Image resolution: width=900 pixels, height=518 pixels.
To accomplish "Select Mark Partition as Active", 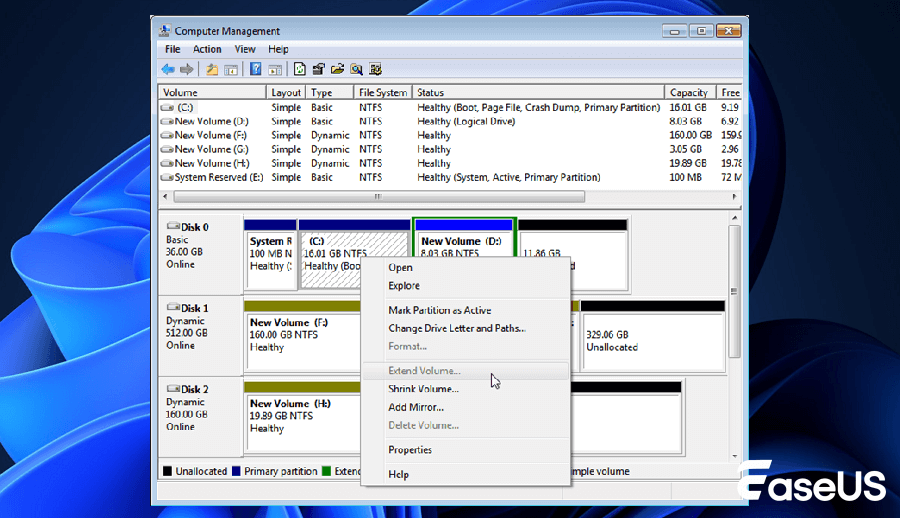I will [x=439, y=310].
